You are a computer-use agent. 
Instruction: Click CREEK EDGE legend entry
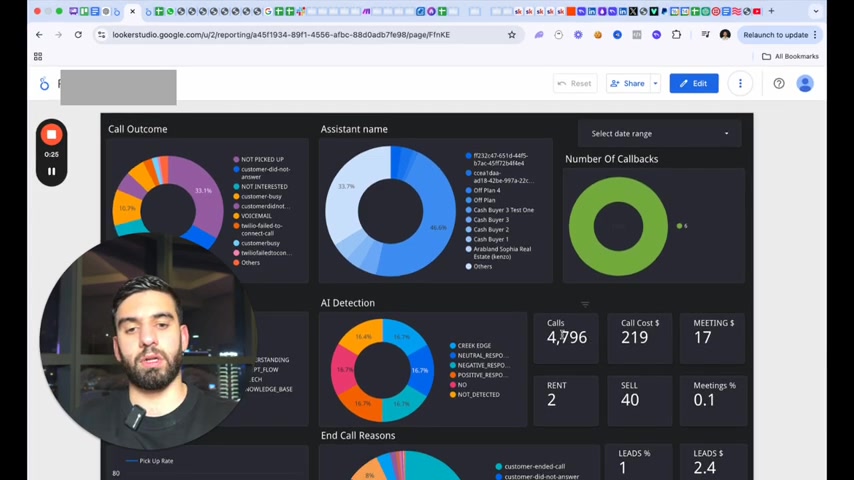pos(470,345)
